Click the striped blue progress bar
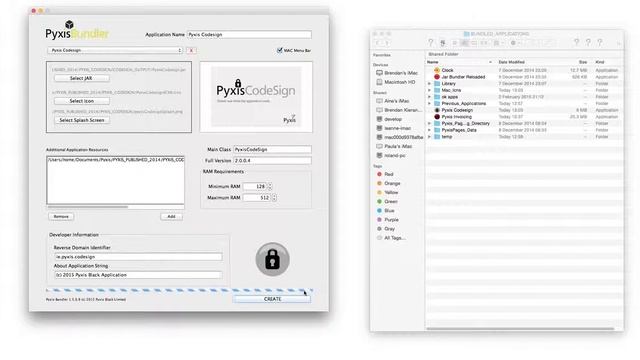 (180, 290)
